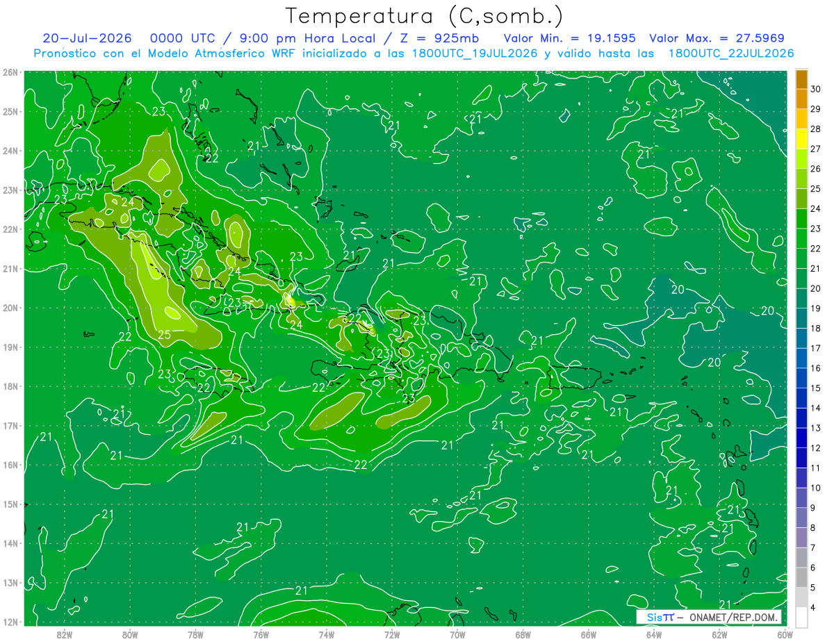Select the initialization time '1800UTC_19JUL2026'
Screen dimensions: 834x644
tap(474, 53)
